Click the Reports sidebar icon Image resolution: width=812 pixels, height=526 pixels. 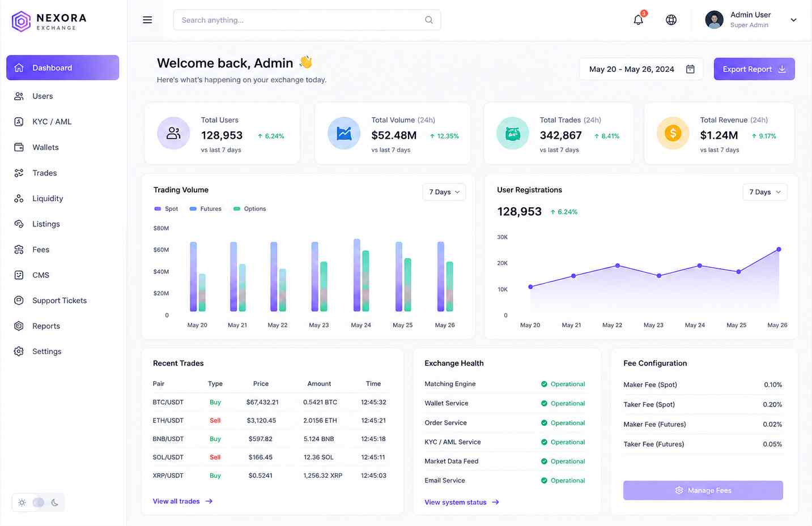click(x=19, y=326)
